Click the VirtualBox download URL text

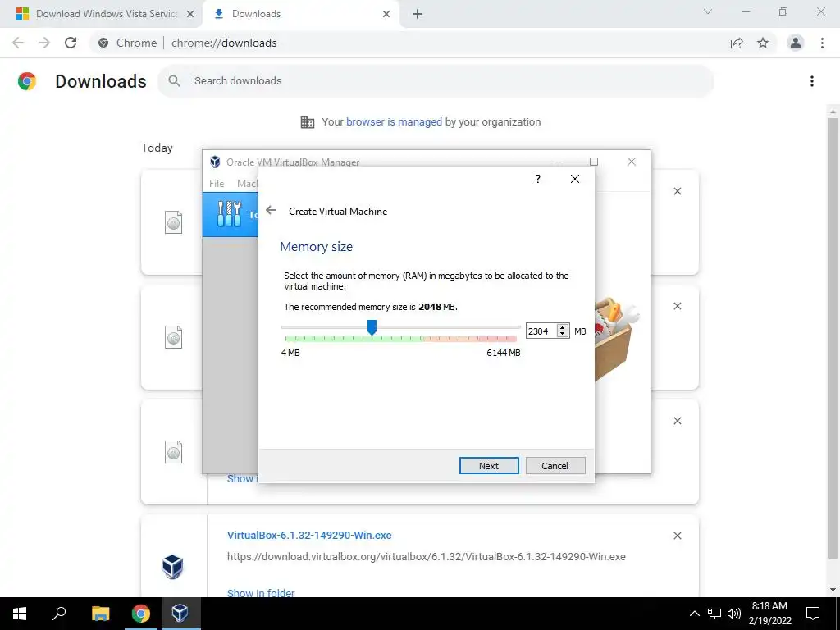tap(427, 557)
